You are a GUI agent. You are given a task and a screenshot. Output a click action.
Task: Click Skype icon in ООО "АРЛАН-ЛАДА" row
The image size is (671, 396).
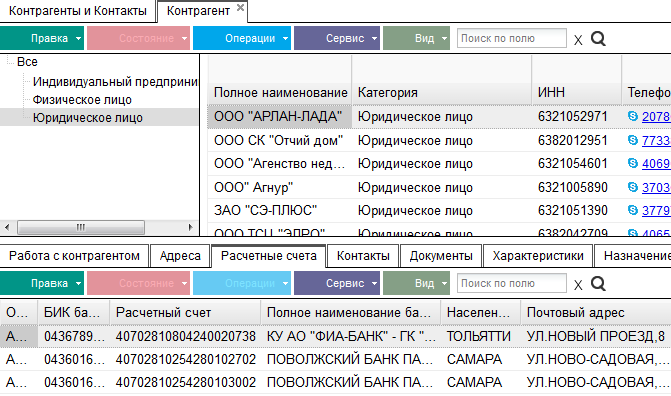tap(632, 116)
